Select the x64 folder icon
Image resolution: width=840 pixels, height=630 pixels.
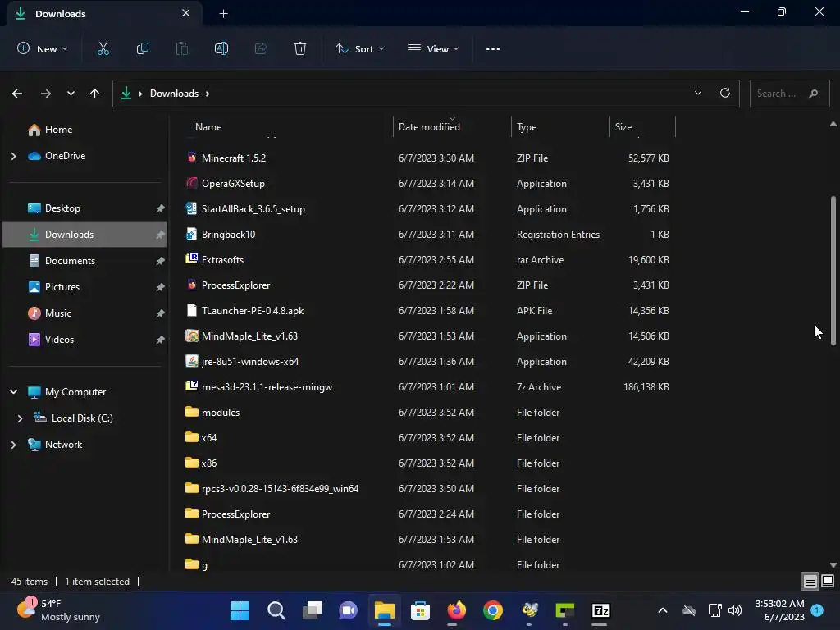191,437
